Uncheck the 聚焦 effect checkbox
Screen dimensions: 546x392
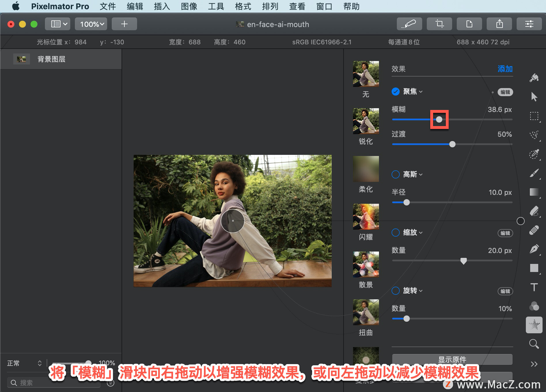tap(396, 92)
